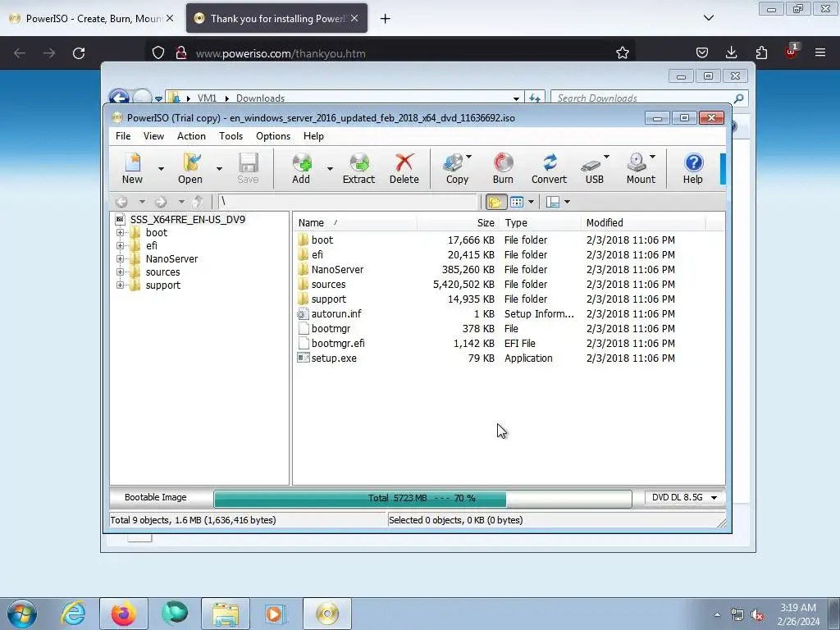Open Firefox downloads arrow icon

pyautogui.click(x=731, y=52)
